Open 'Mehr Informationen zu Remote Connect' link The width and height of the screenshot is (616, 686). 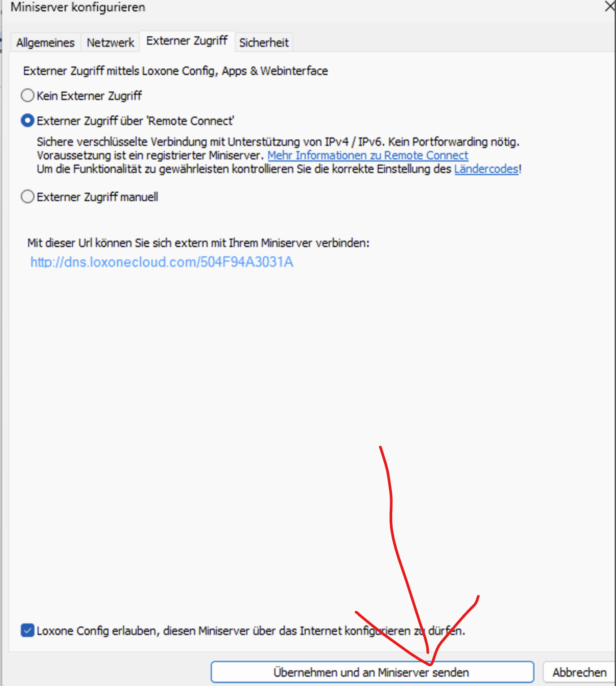tap(368, 155)
